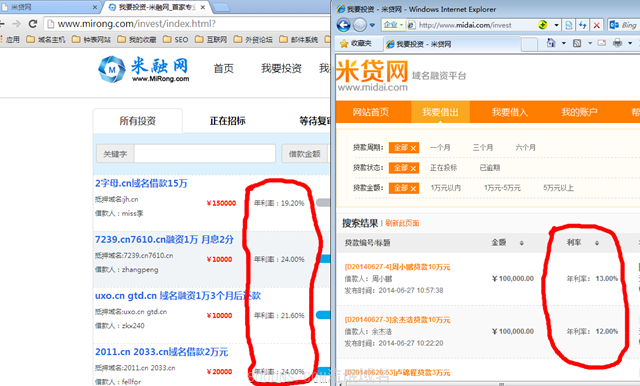640x386 pixels.
Task: Open the SEO bookmark folder
Action: 176,39
